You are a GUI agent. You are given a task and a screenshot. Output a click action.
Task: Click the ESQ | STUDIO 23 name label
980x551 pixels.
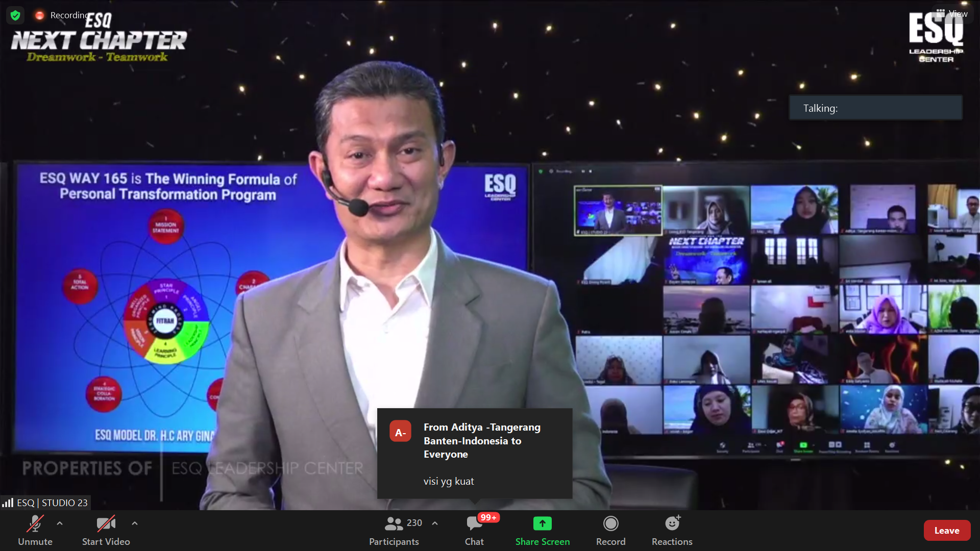pyautogui.click(x=52, y=503)
